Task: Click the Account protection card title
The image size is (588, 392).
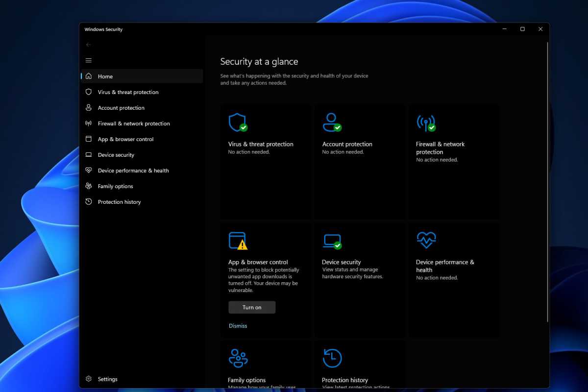Action: tap(347, 144)
